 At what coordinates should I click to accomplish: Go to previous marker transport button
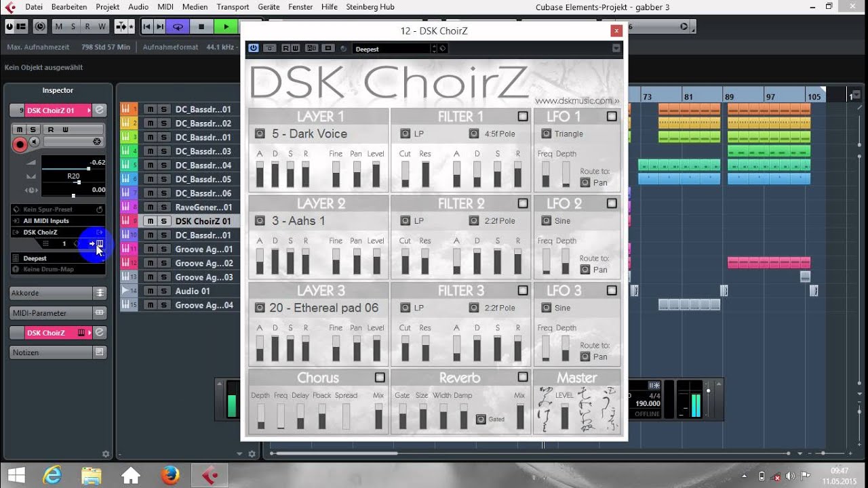pos(148,26)
